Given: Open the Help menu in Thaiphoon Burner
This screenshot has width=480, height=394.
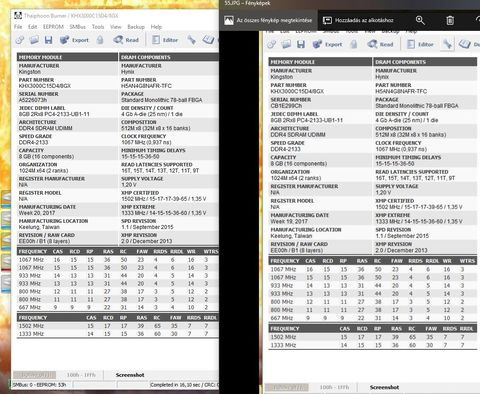Looking at the screenshot, I should 156,27.
